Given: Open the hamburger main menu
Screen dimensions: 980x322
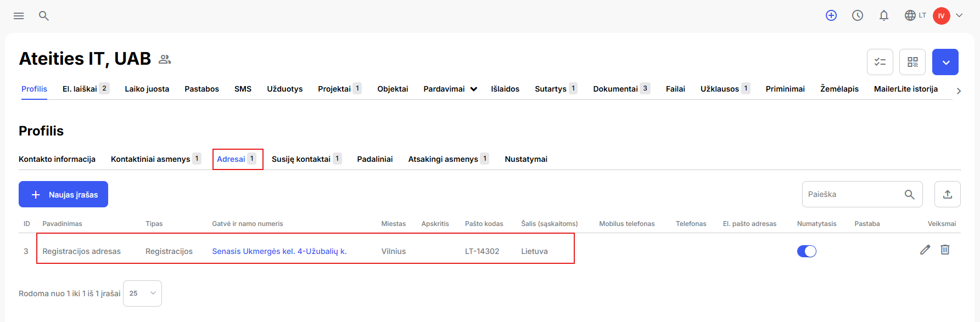Looking at the screenshot, I should (x=19, y=16).
